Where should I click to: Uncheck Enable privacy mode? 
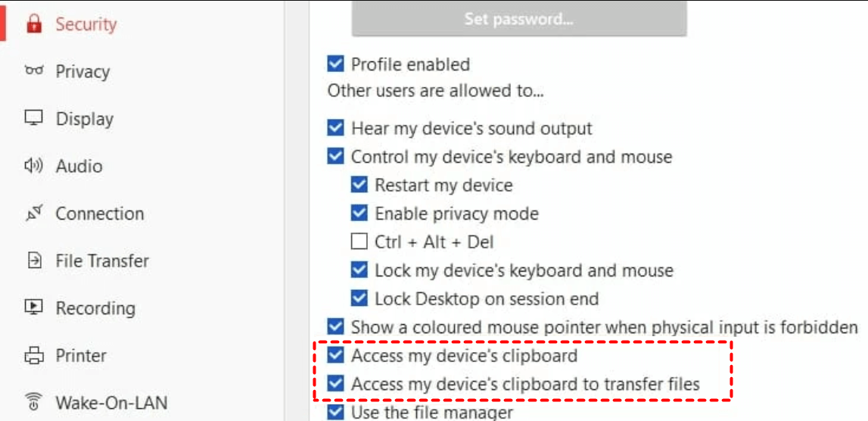pyautogui.click(x=359, y=214)
